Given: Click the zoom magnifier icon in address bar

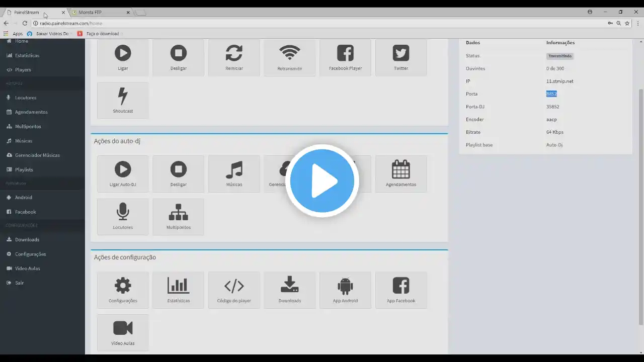Looking at the screenshot, I should [x=619, y=23].
